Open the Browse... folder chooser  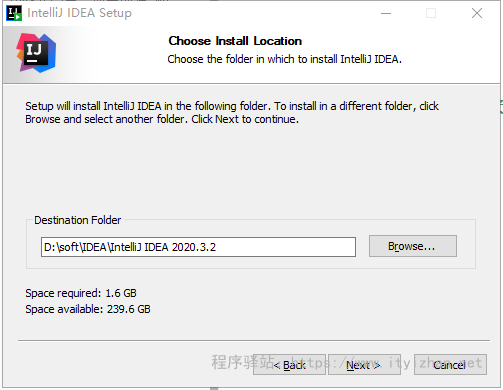[x=413, y=246]
